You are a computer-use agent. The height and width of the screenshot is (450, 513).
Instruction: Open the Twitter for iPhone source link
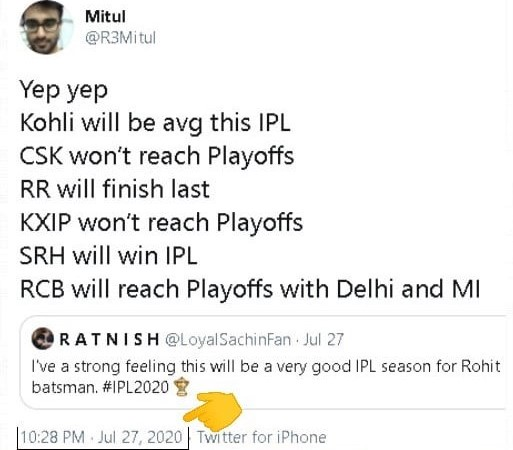point(262,437)
